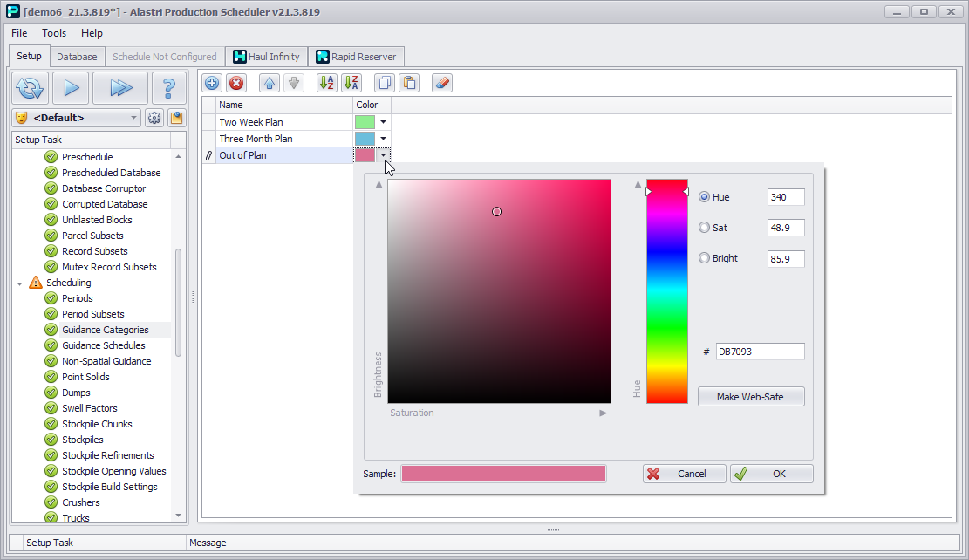Sort rows descending Z to A

pos(351,83)
